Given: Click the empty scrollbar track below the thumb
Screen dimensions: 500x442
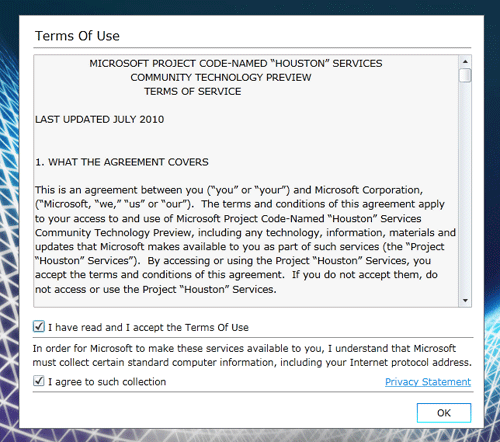Looking at the screenshot, I should (465, 188).
